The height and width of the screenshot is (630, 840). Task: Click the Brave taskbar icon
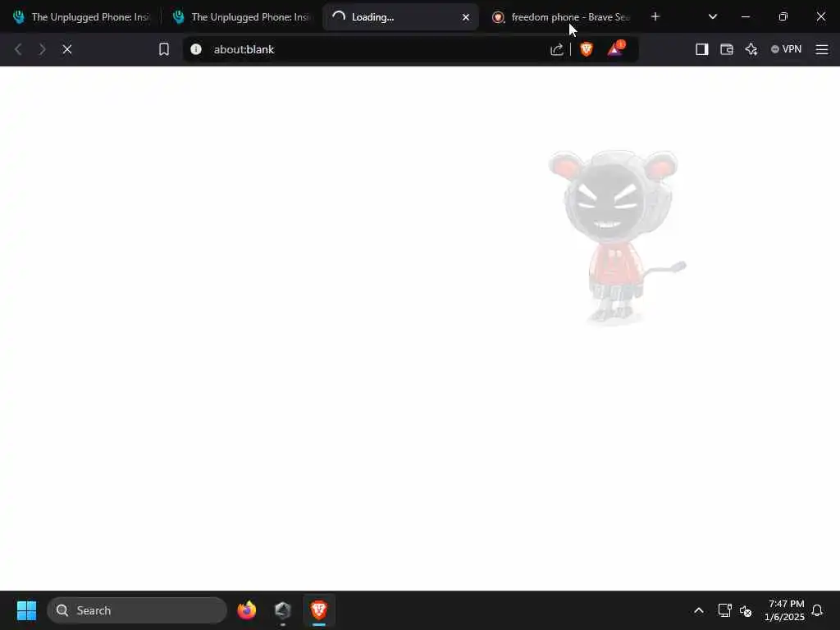[x=319, y=610]
